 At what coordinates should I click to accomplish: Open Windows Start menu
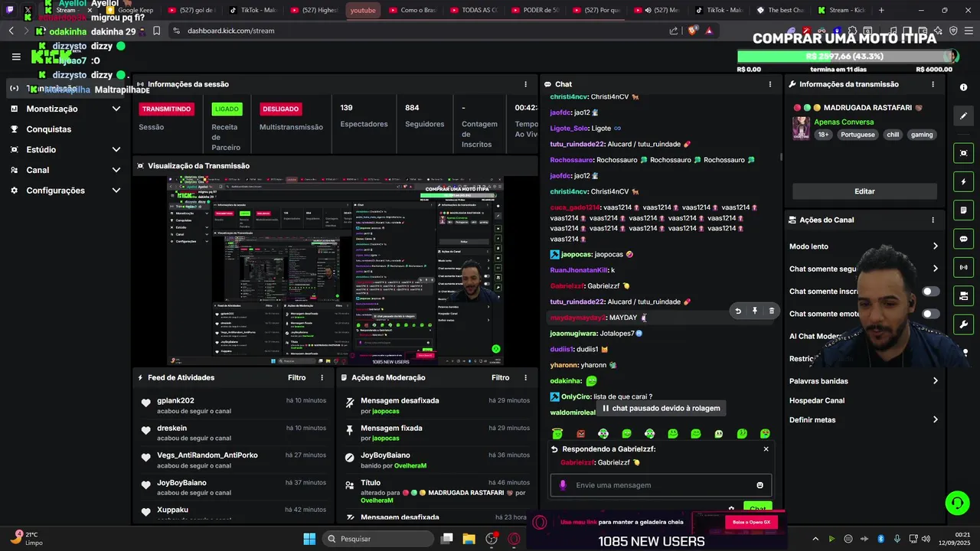pos(309,539)
